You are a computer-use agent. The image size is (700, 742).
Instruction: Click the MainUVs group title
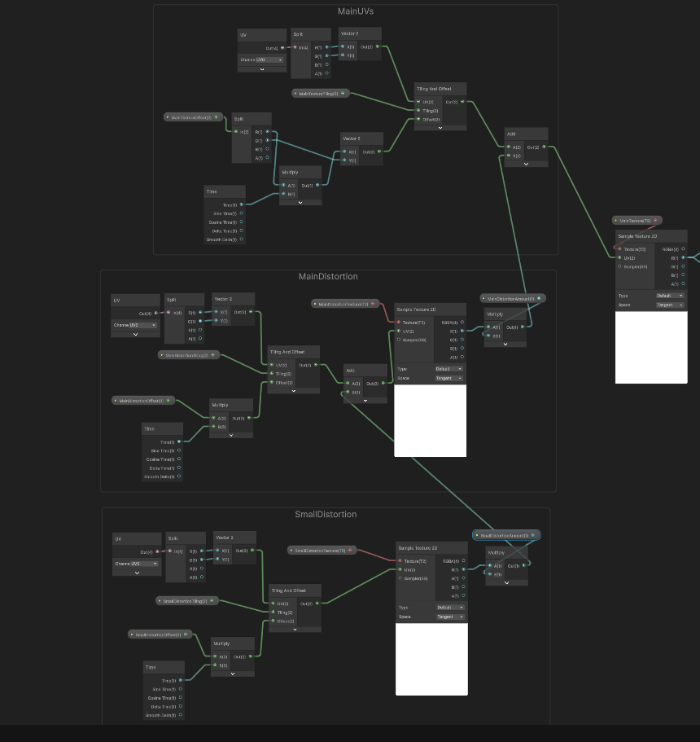point(356,11)
